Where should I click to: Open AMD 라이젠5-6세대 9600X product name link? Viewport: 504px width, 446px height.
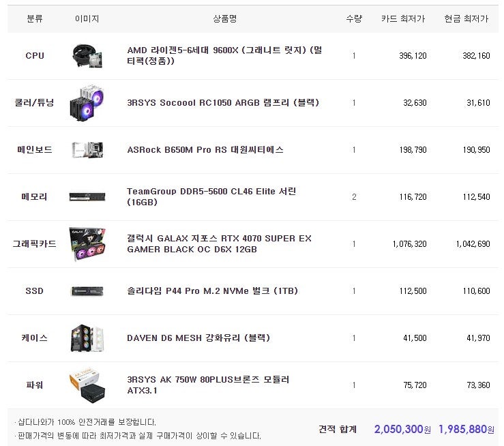(224, 56)
